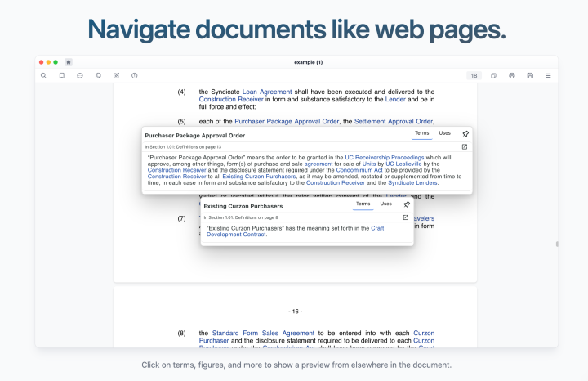Select the edit pencil-on-square icon
The height and width of the screenshot is (381, 588).
coord(116,75)
